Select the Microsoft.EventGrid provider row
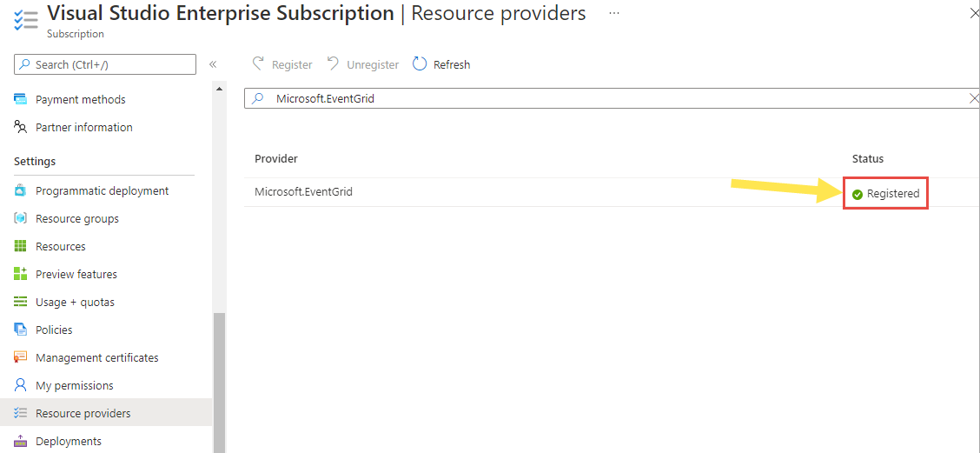Image resolution: width=980 pixels, height=453 pixels. (303, 192)
